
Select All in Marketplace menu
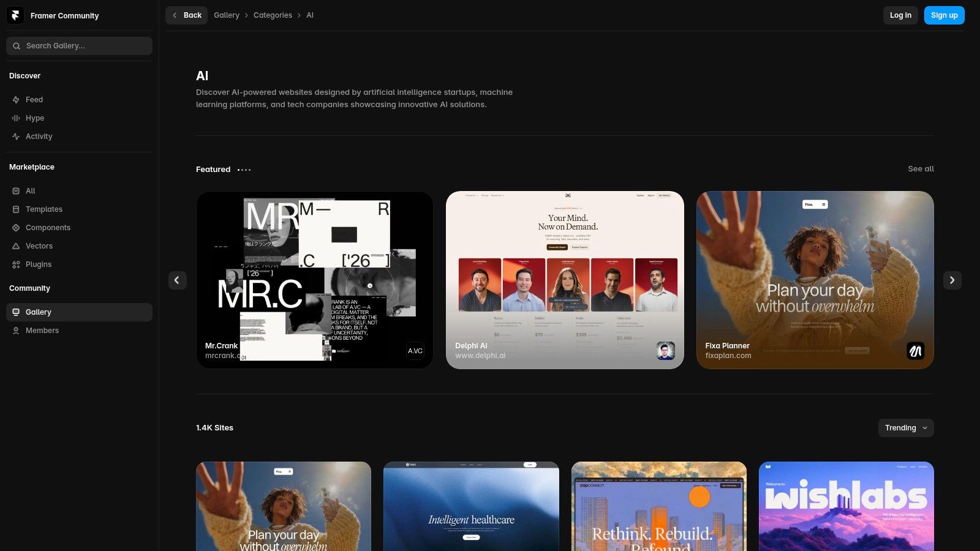(x=79, y=191)
